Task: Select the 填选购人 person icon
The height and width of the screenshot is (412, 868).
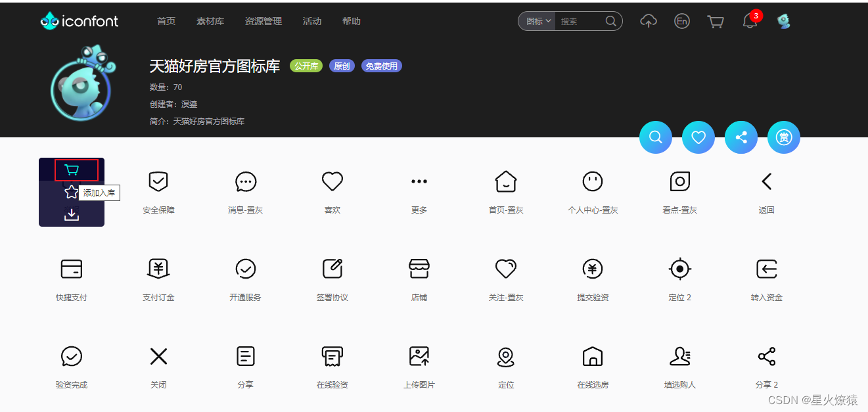Action: point(680,356)
